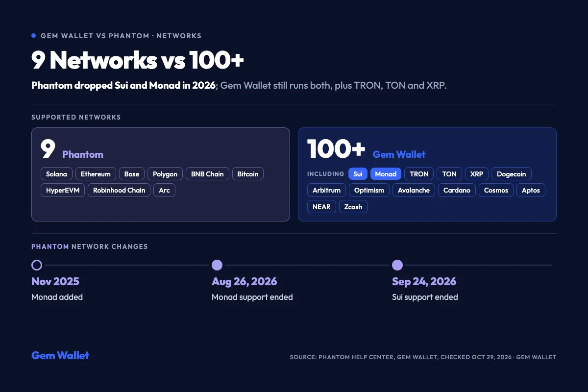Screen dimensions: 588x392
Task: Select the Robinhood Chain chip
Action: click(119, 190)
